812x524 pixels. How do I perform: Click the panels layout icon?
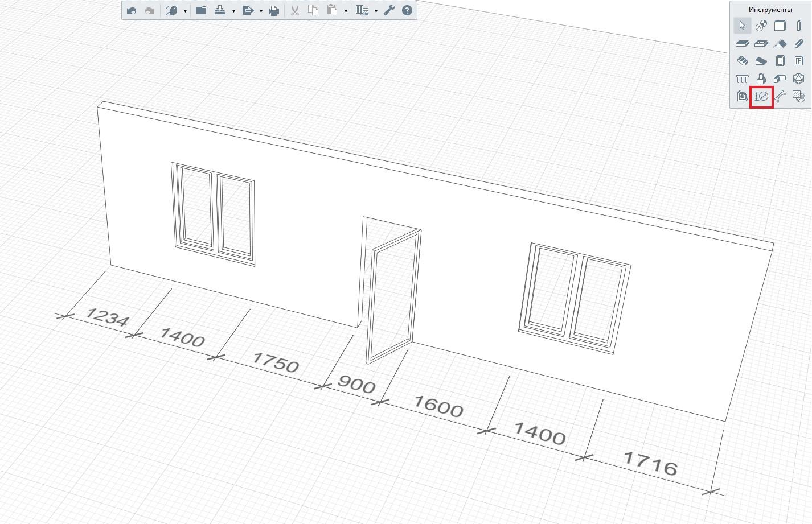click(x=362, y=10)
